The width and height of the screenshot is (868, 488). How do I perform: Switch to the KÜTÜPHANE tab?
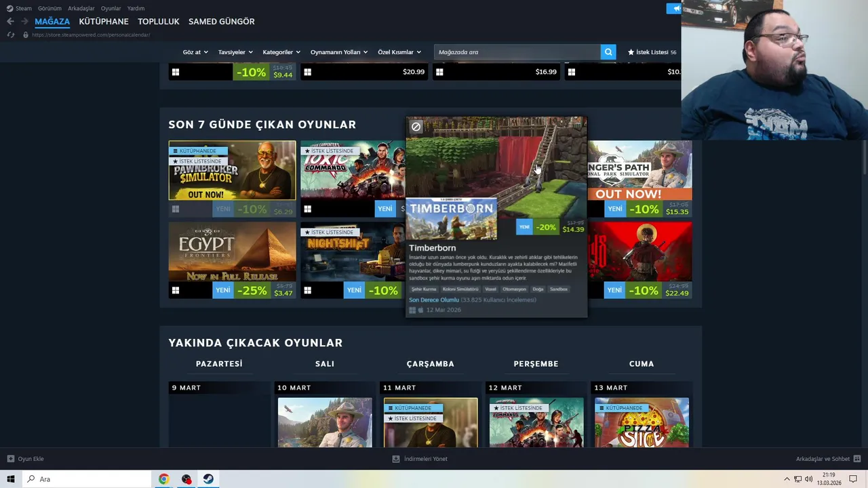tap(104, 22)
